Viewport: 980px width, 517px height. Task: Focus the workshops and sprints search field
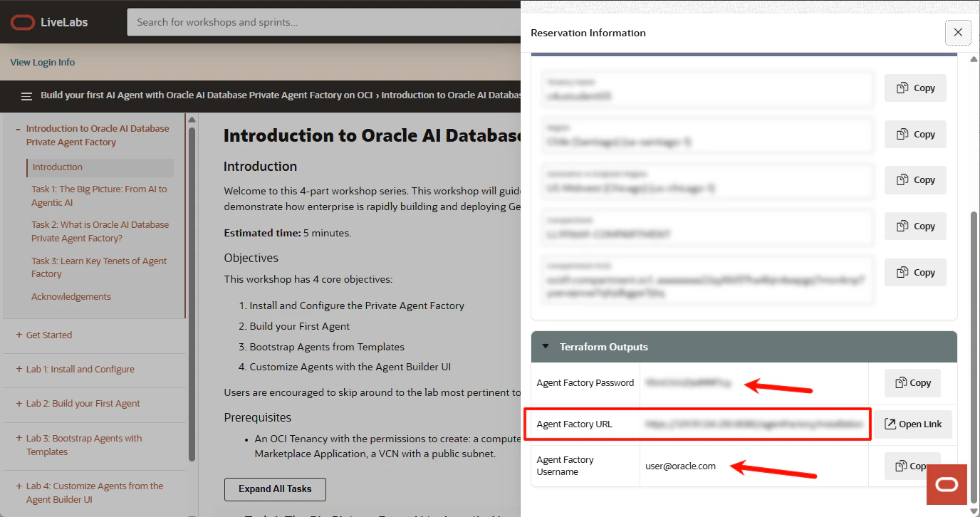pyautogui.click(x=324, y=22)
